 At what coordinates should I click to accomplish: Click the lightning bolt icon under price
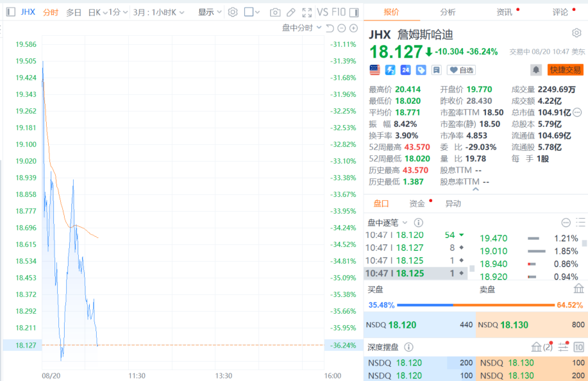point(390,70)
